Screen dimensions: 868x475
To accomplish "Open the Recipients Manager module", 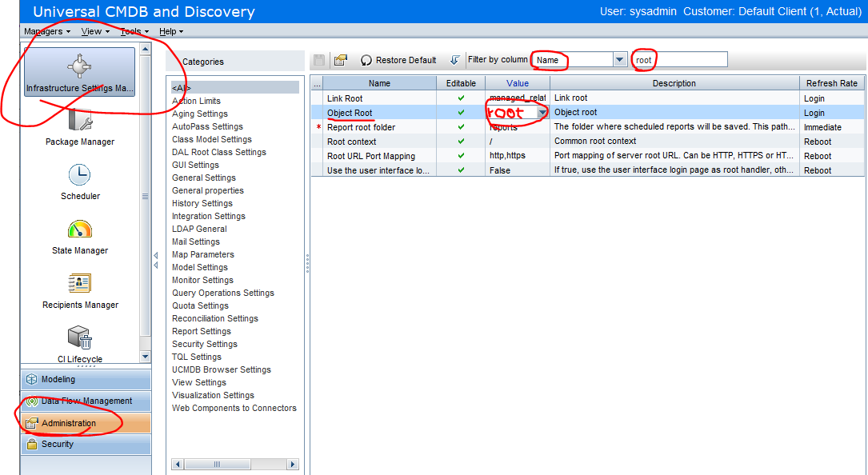I will (80, 291).
